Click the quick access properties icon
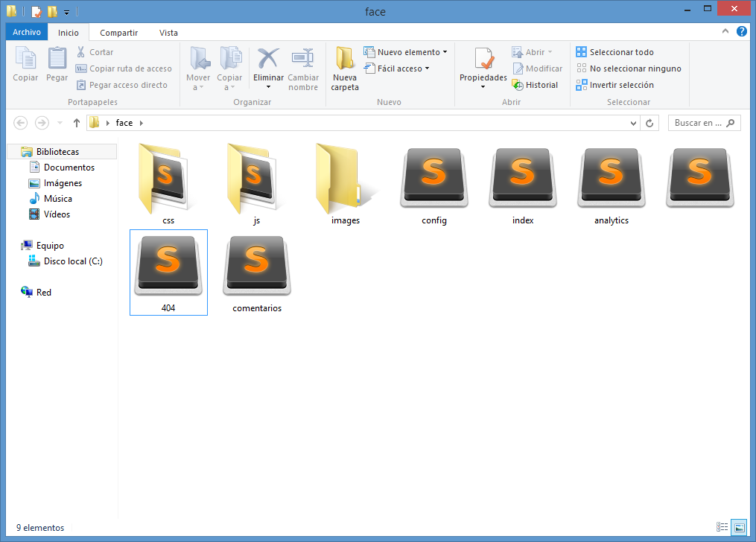 [x=36, y=11]
